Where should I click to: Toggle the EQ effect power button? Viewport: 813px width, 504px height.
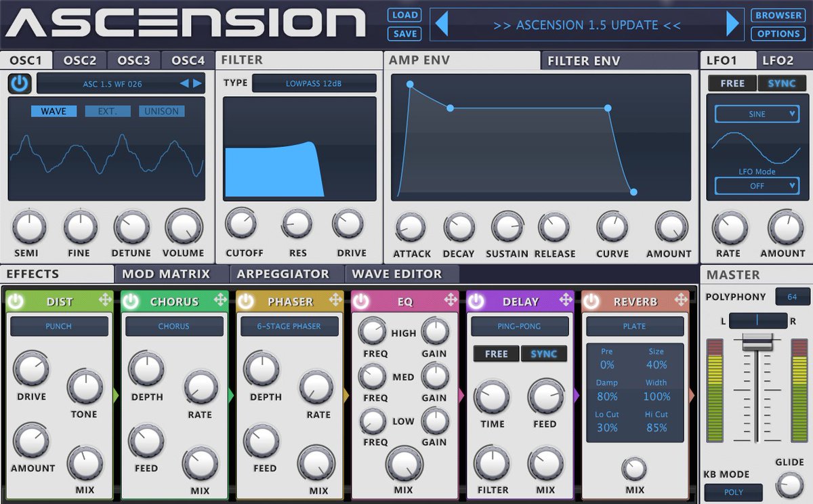[361, 301]
